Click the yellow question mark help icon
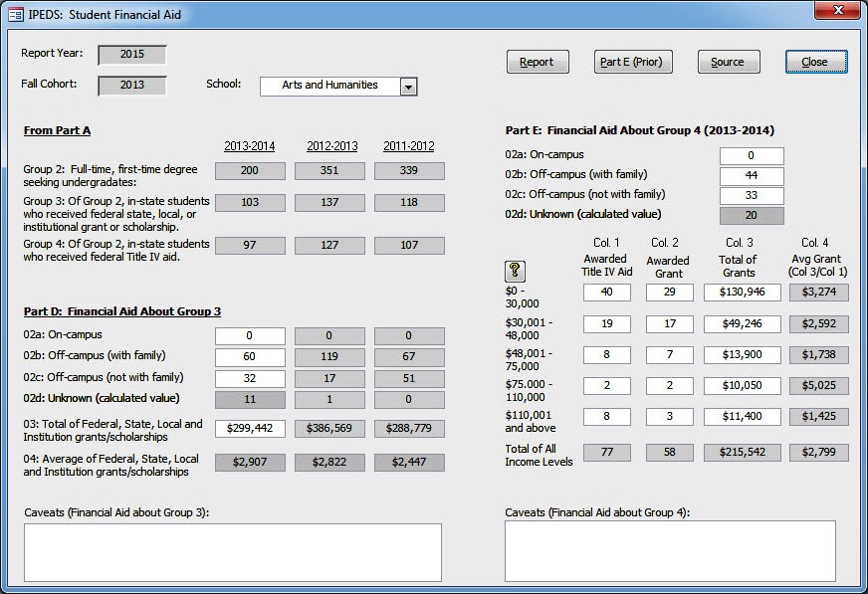 point(515,271)
